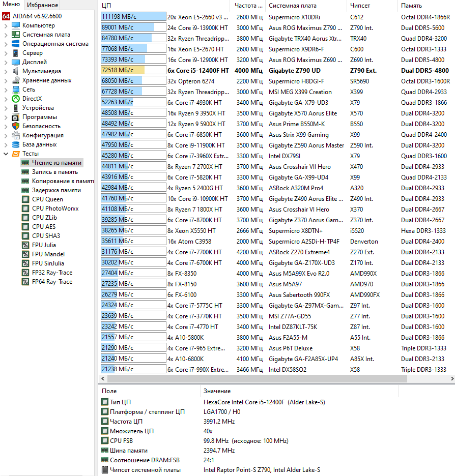Screen dimensions: 455x476
Task: Click the FPU Julia percent icon
Action: [x=25, y=245]
